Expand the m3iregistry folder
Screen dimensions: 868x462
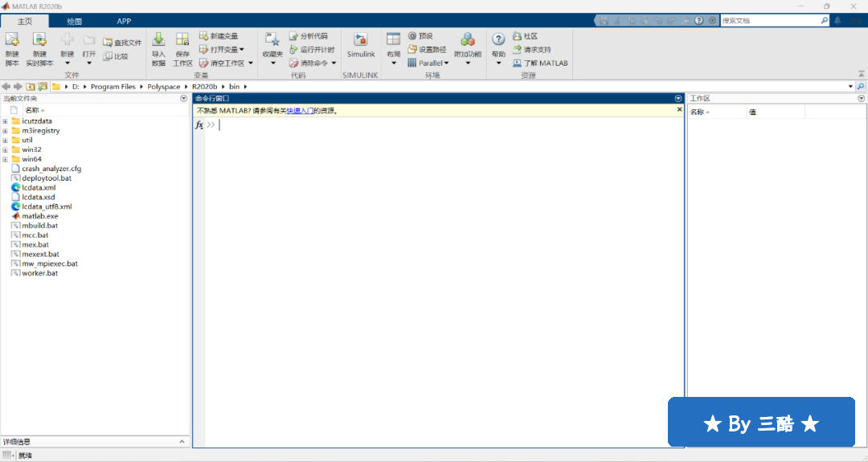point(5,131)
